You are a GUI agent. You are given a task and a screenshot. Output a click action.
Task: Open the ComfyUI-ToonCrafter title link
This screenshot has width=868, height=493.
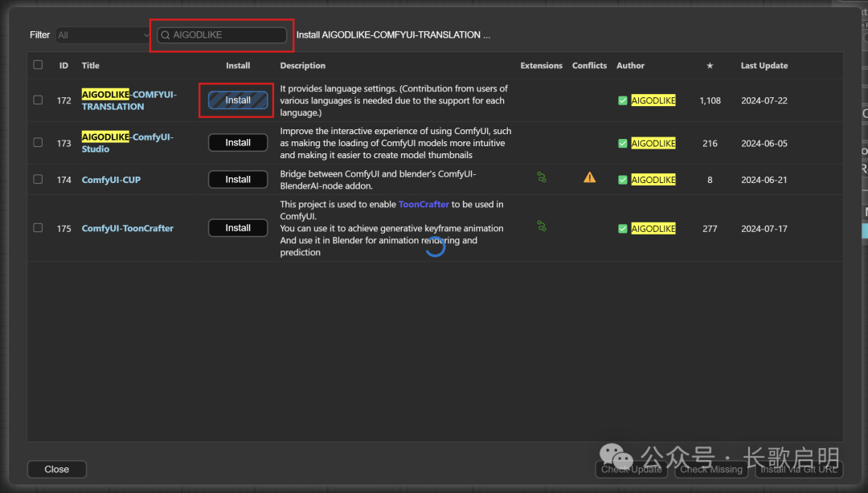pyautogui.click(x=127, y=229)
